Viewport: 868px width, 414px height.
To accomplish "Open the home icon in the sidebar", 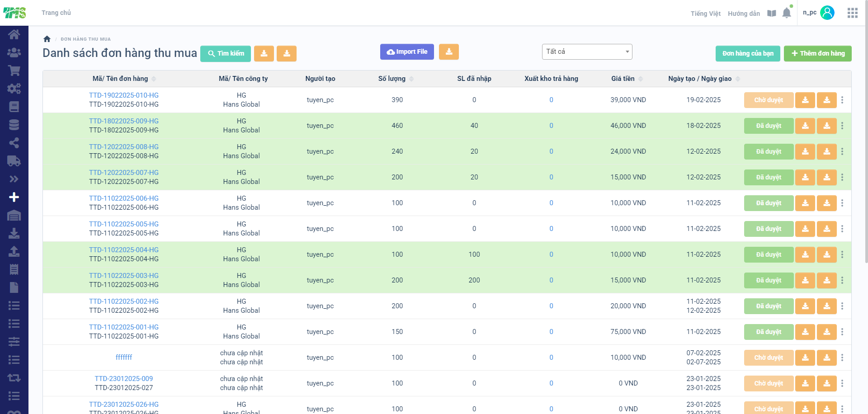I will (x=14, y=34).
